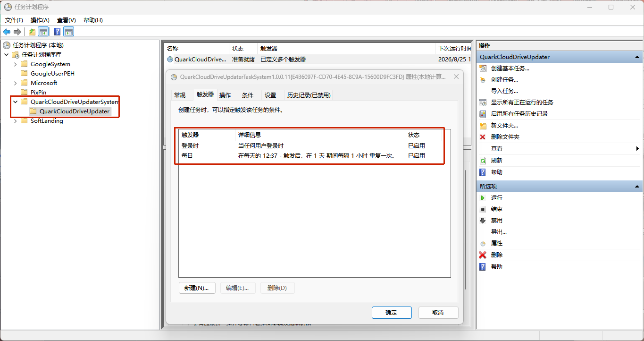This screenshot has height=341, width=644.
Task: Click the green 运行 play icon
Action: click(x=483, y=198)
